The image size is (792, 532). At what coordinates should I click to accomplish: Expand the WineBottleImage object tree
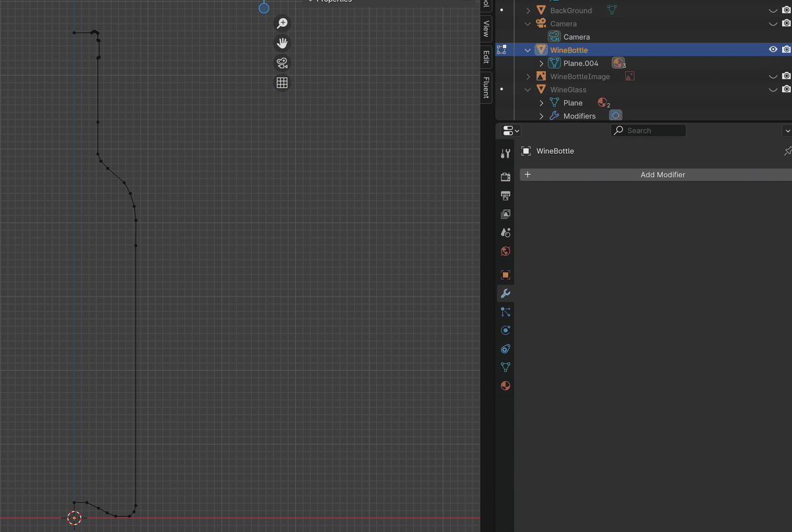click(x=528, y=77)
